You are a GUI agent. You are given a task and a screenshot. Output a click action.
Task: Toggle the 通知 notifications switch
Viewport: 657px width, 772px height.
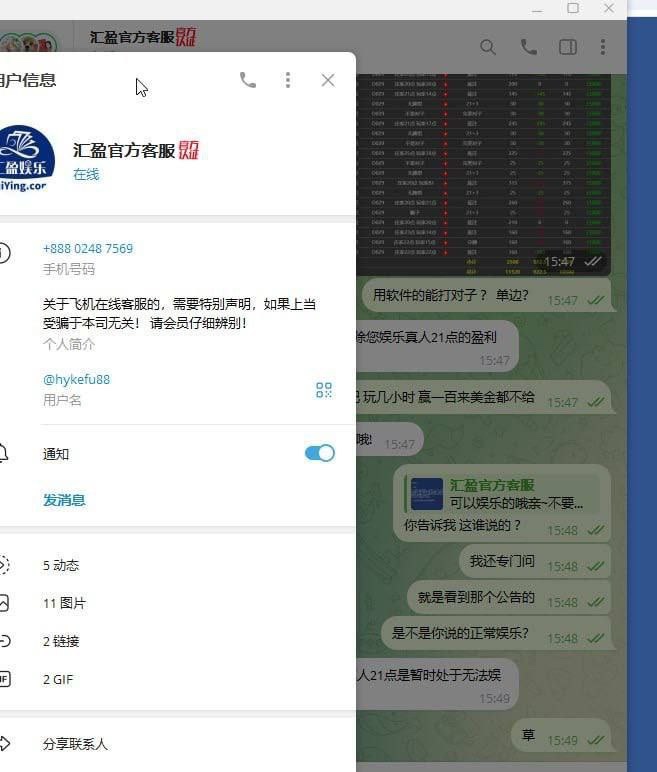coord(319,453)
